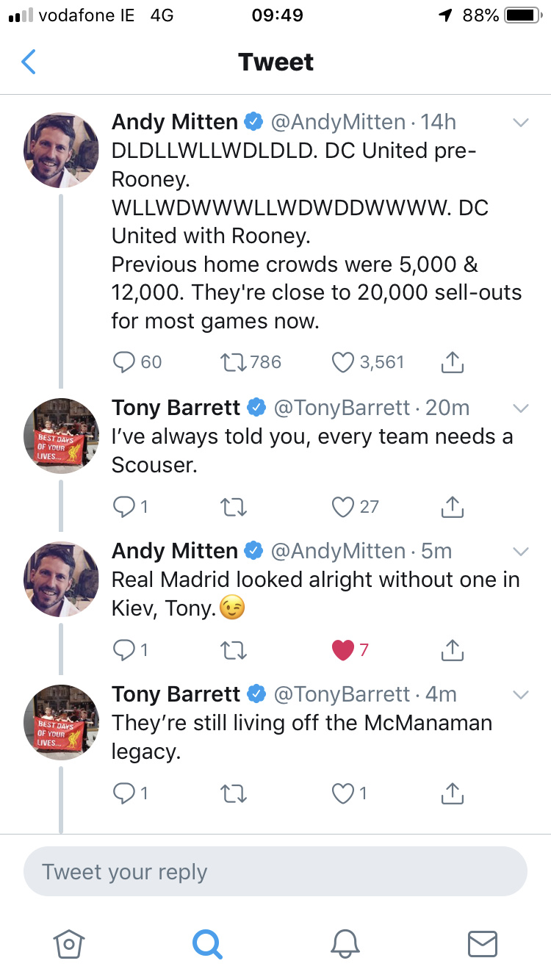Like Tony Barrett's Scouser tweet
This screenshot has width=551, height=980.
coord(343,505)
